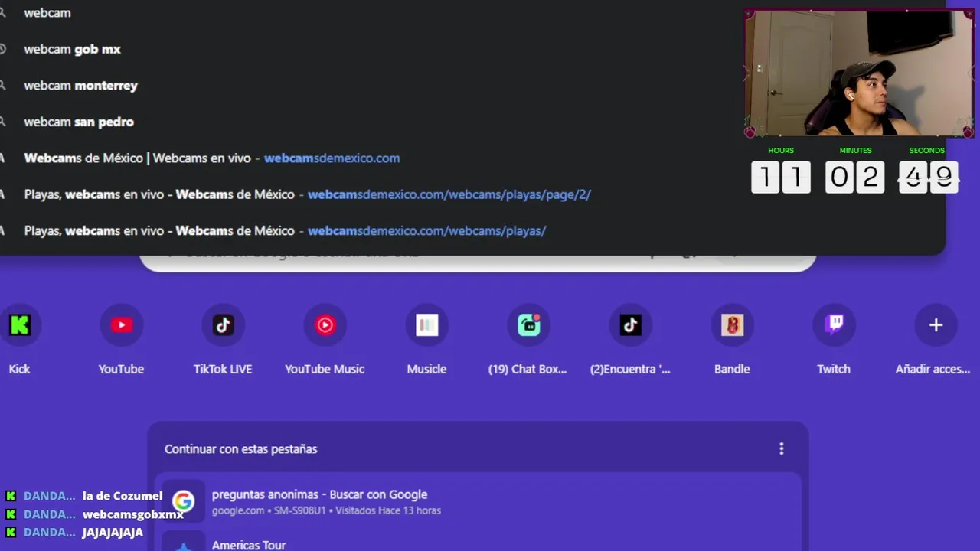Open the Twitch shortcut icon
980x551 pixels.
click(x=834, y=325)
